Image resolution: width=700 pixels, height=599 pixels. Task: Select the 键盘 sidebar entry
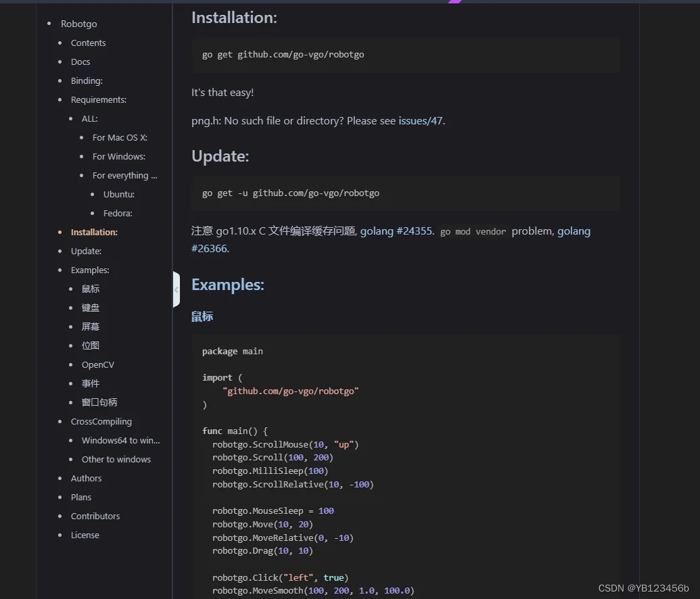click(90, 308)
